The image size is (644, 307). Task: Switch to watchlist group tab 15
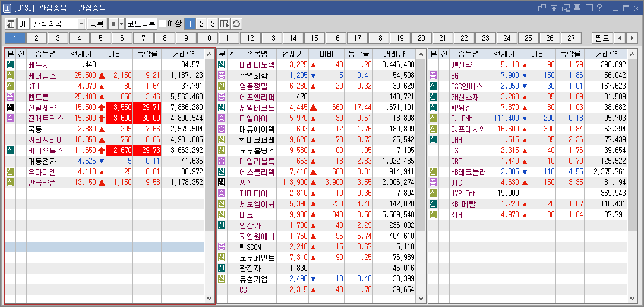pos(315,38)
